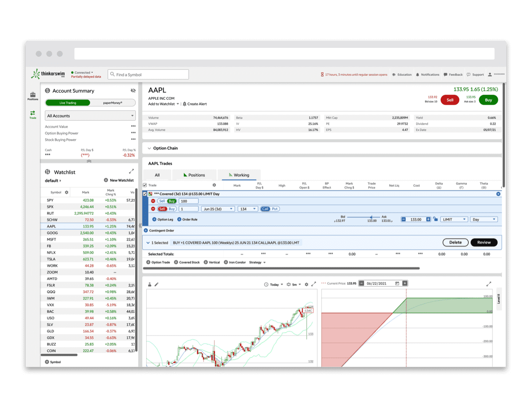Switch to paperMoney mode
Image resolution: width=532 pixels, height=408 pixels.
(113, 102)
